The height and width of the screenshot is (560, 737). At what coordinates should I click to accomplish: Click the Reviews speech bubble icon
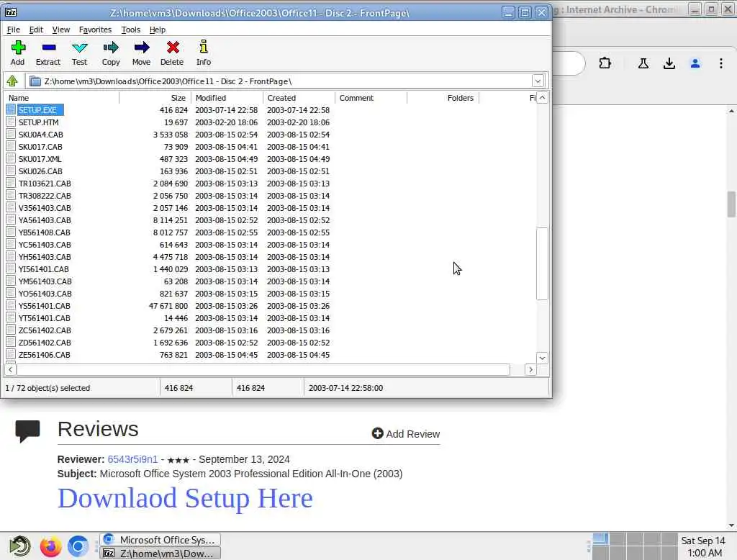pos(27,430)
